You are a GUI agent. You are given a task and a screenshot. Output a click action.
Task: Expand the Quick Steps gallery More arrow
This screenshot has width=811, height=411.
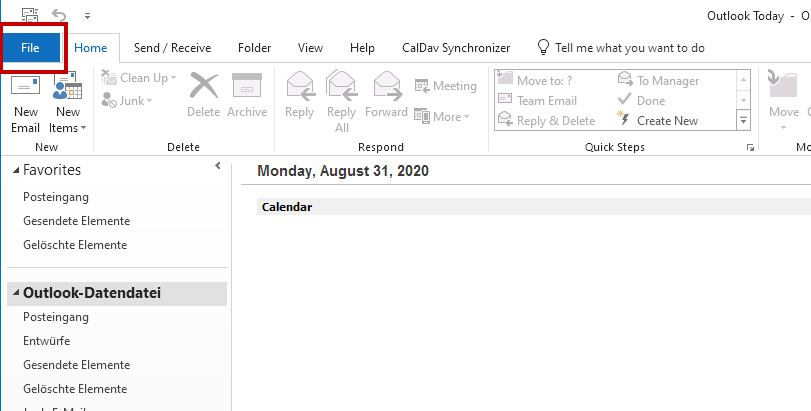click(x=743, y=120)
